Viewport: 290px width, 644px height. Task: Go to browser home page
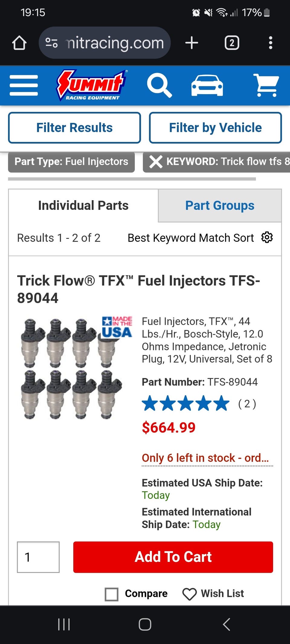pyautogui.click(x=19, y=43)
